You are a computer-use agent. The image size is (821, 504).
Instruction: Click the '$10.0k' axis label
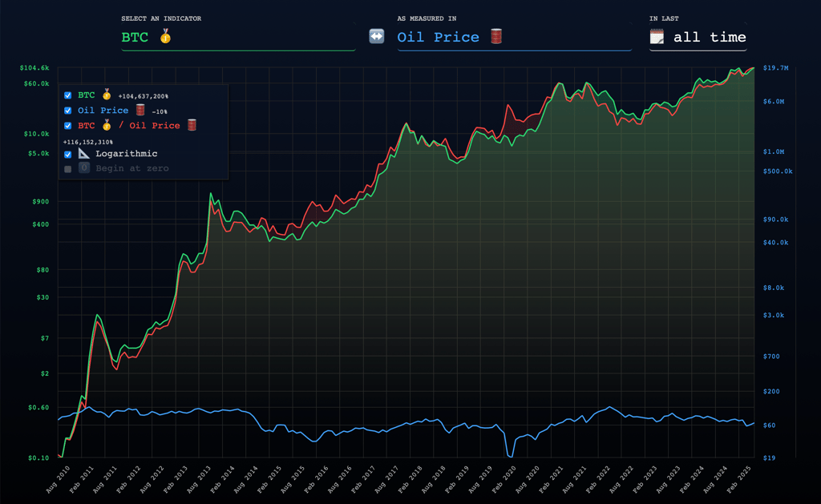pos(37,134)
